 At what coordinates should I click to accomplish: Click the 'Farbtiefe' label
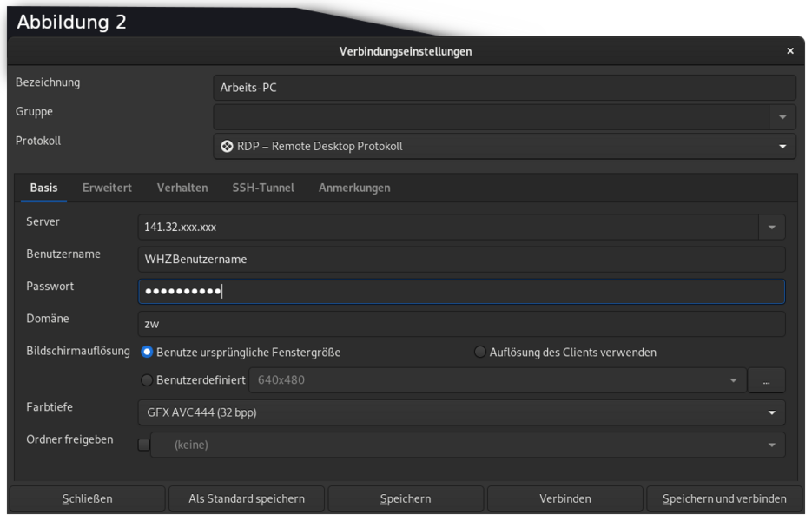coord(50,407)
